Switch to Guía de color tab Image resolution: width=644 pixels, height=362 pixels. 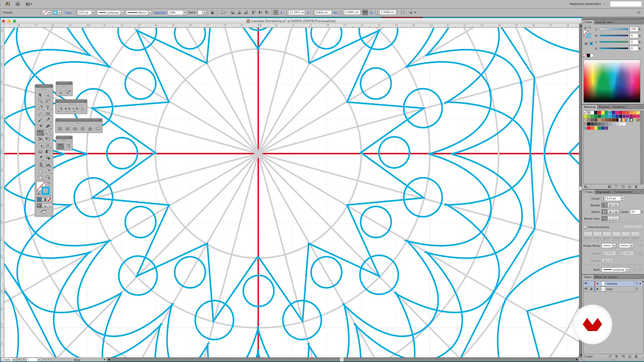[604, 22]
